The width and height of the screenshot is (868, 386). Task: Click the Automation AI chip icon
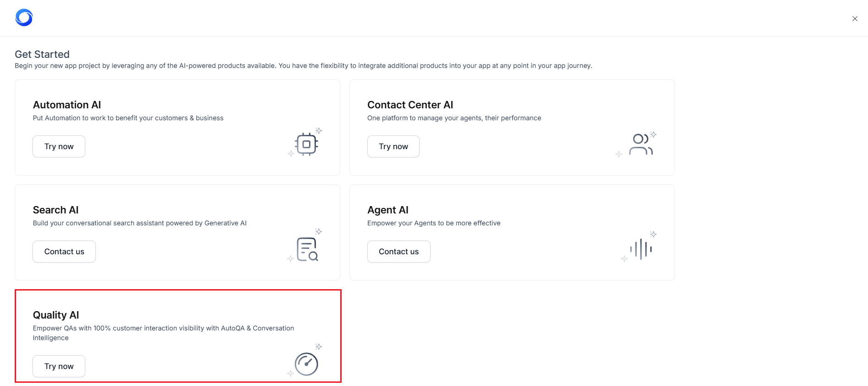point(306,144)
